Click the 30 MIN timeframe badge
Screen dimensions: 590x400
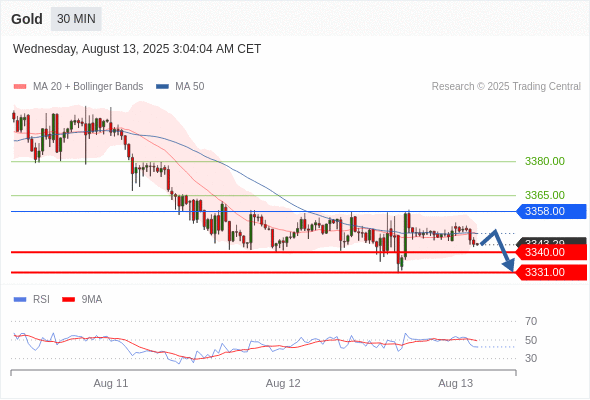tap(76, 19)
